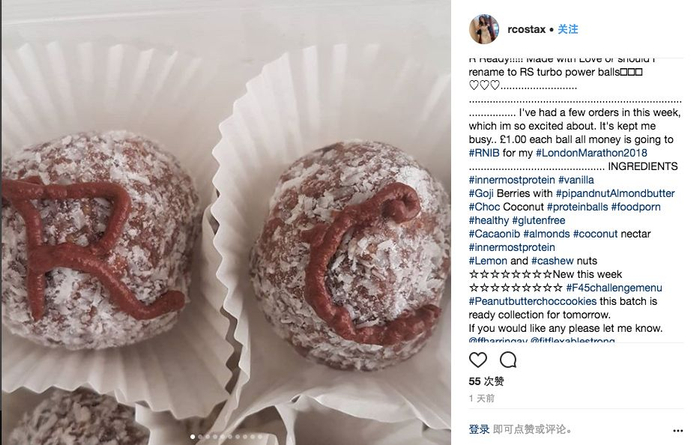Select the last carousel dot indicator
Screen dimensions: 700x445
[260, 437]
